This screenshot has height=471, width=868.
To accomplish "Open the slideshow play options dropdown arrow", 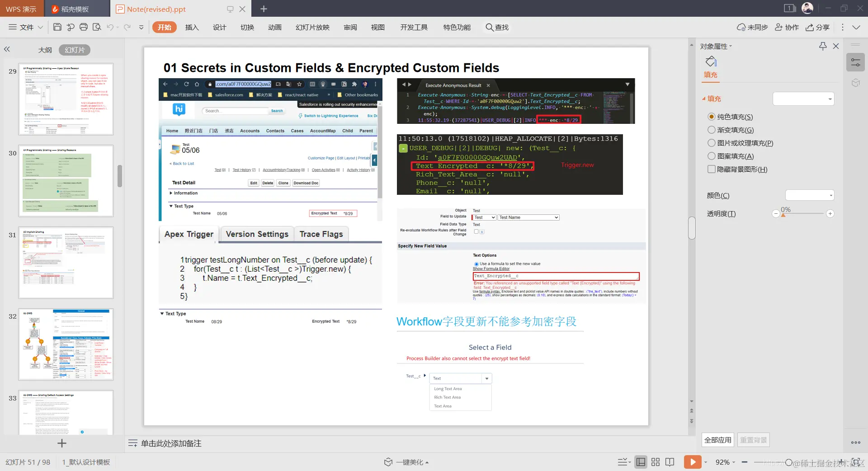I will point(705,462).
